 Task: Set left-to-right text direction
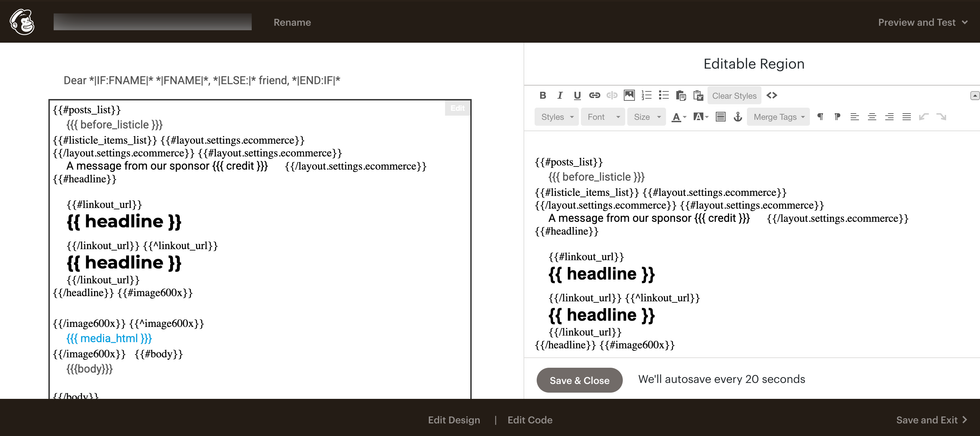click(821, 117)
